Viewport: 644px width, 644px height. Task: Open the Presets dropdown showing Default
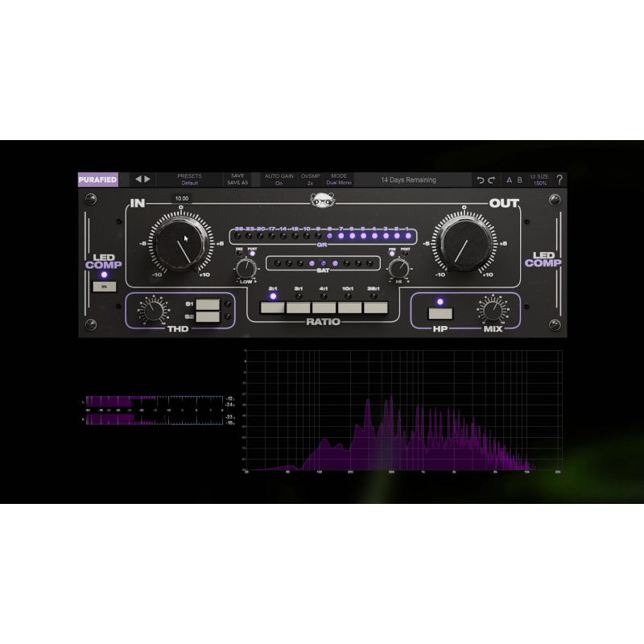tap(190, 180)
